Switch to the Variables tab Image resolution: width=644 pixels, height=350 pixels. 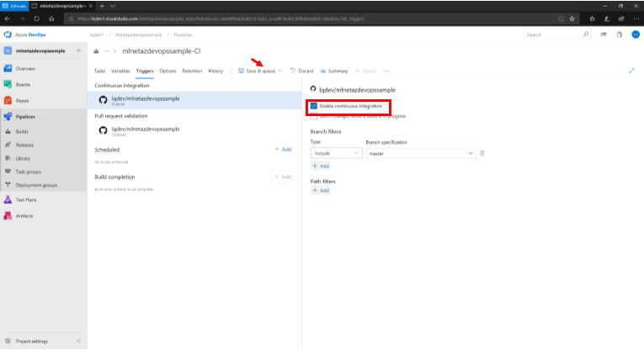pyautogui.click(x=120, y=71)
